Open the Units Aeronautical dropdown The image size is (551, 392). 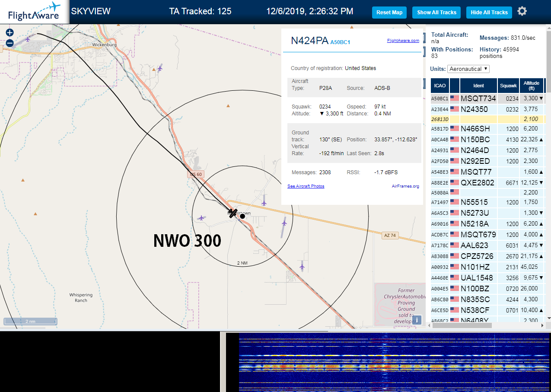point(468,69)
